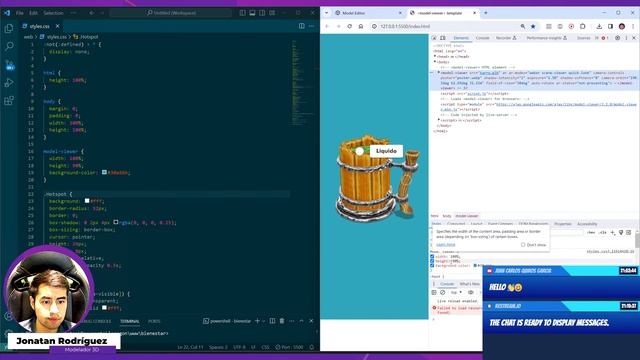640x360 pixels.
Task: Toggle the background-color property checkbox
Action: 432,266
